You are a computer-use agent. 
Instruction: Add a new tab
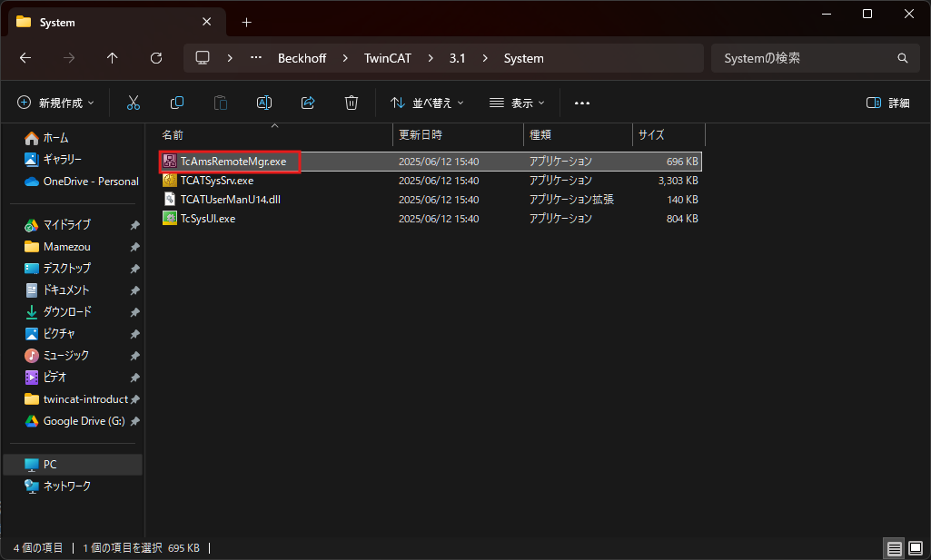(x=246, y=22)
